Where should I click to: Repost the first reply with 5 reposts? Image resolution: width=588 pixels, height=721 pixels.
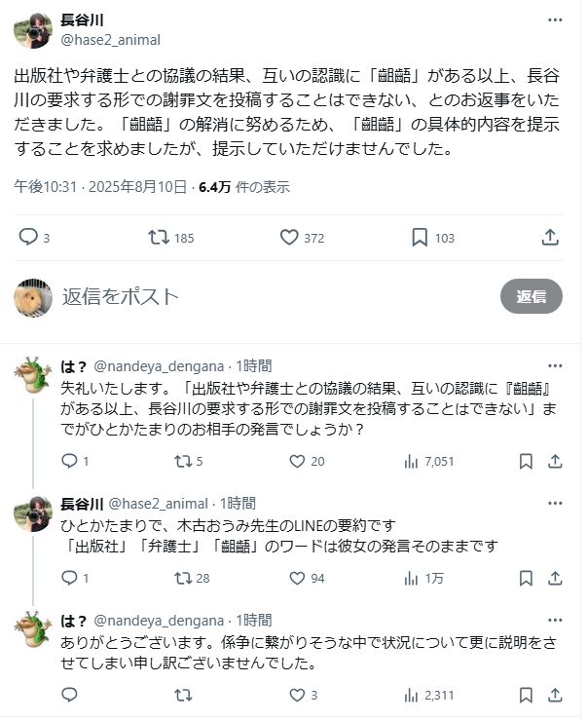(183, 461)
